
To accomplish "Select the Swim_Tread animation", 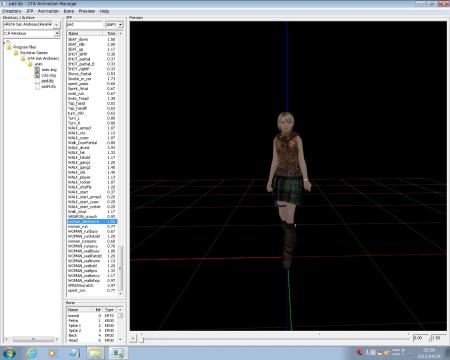I will [x=92, y=99].
